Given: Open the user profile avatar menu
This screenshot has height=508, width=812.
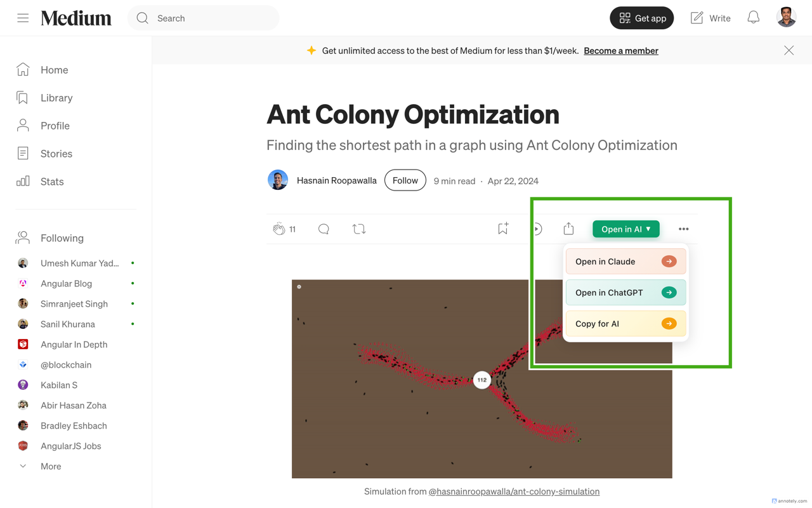Looking at the screenshot, I should (x=787, y=18).
